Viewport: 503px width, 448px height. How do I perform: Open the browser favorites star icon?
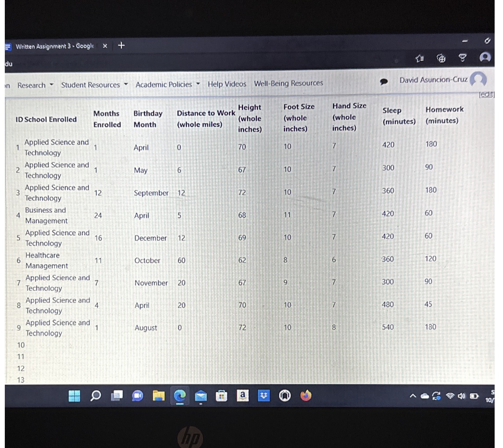coord(420,58)
